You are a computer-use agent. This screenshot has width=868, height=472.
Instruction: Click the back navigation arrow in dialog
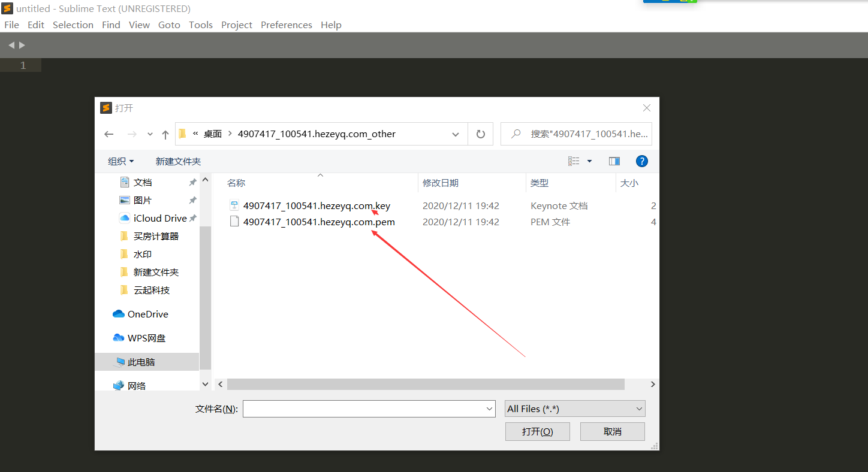108,134
